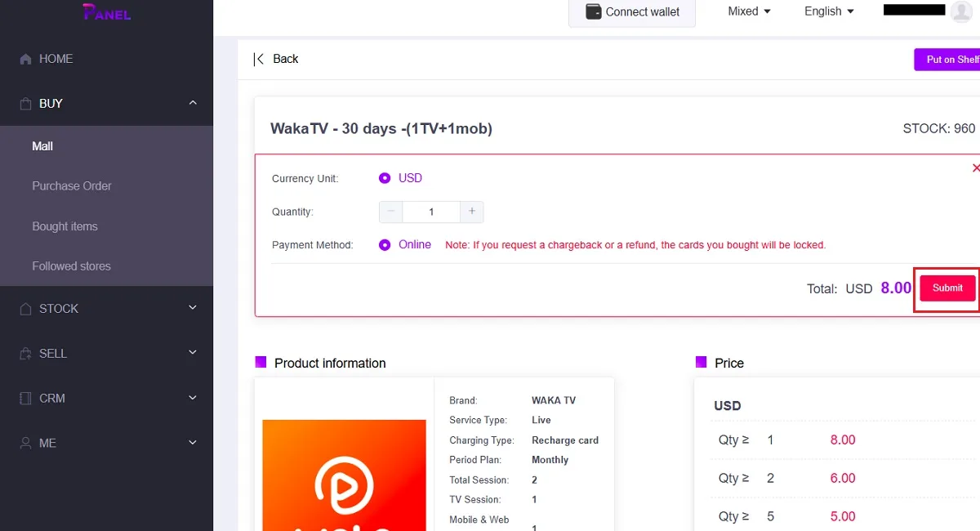The image size is (980, 531).
Task: Close the order panel with red X
Action: [975, 167]
